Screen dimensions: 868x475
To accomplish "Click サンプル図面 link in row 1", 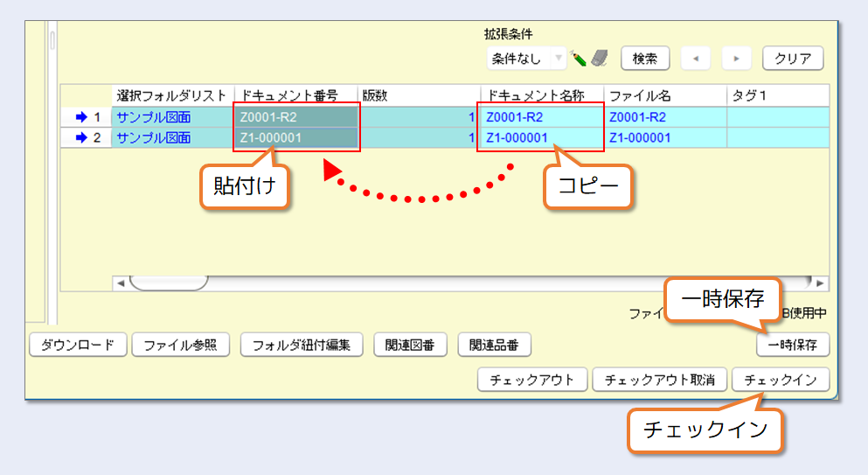I will (154, 116).
